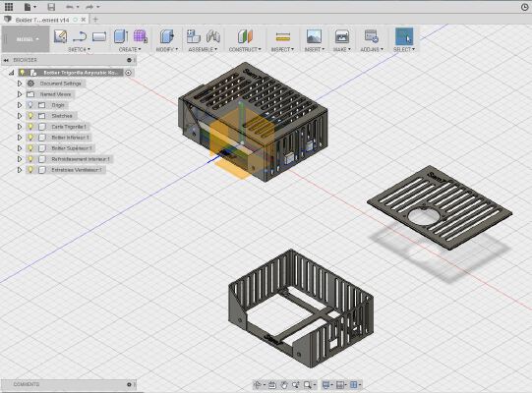This screenshot has height=393, width=532.
Task: Open the INSERT dropdown
Action: tap(314, 49)
